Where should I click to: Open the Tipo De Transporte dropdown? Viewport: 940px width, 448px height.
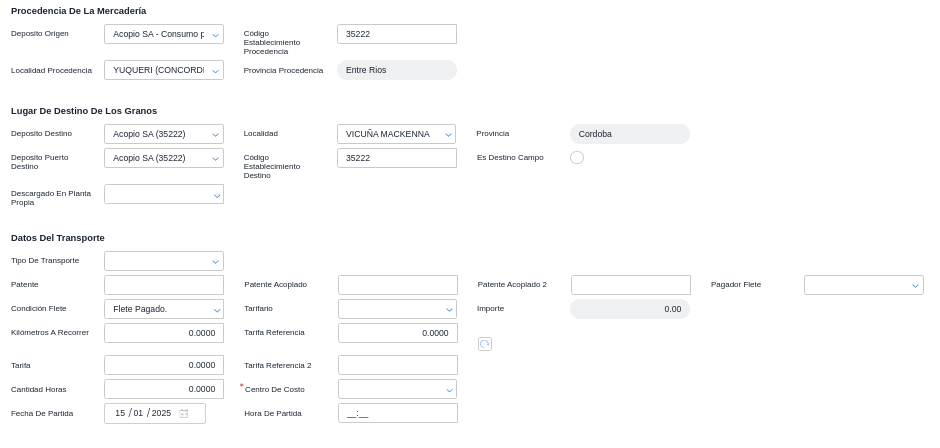(164, 261)
